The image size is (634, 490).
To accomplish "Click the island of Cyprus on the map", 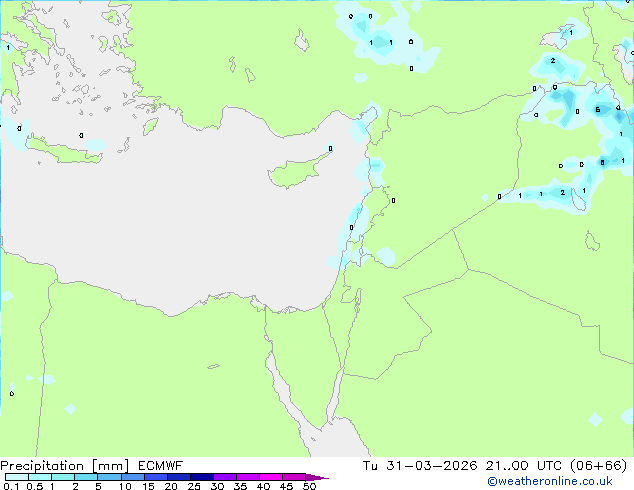I will pos(294,172).
